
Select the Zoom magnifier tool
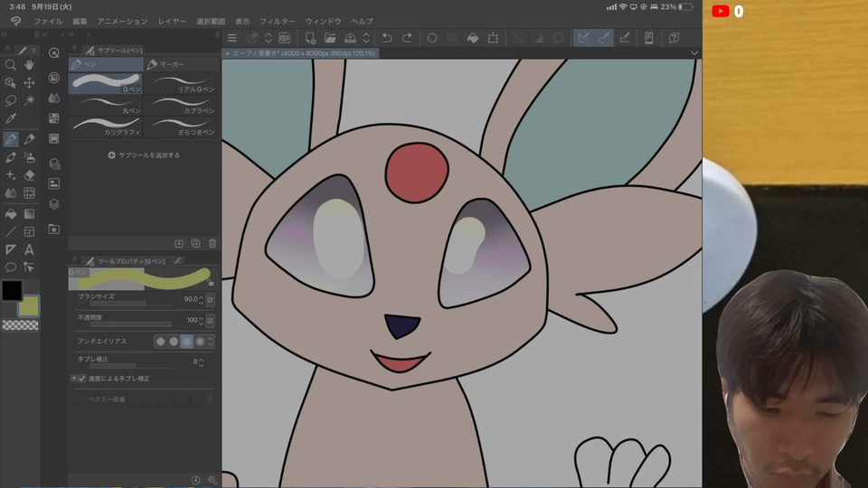[11, 65]
